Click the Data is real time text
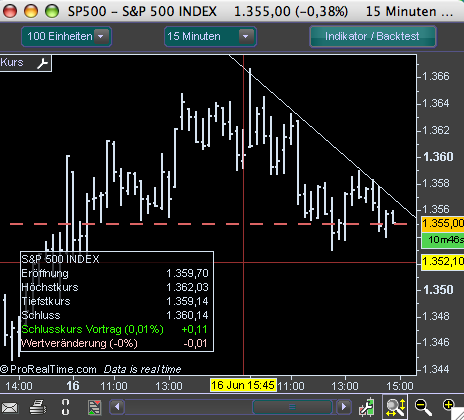The height and width of the screenshot is (420, 464). pos(142,369)
